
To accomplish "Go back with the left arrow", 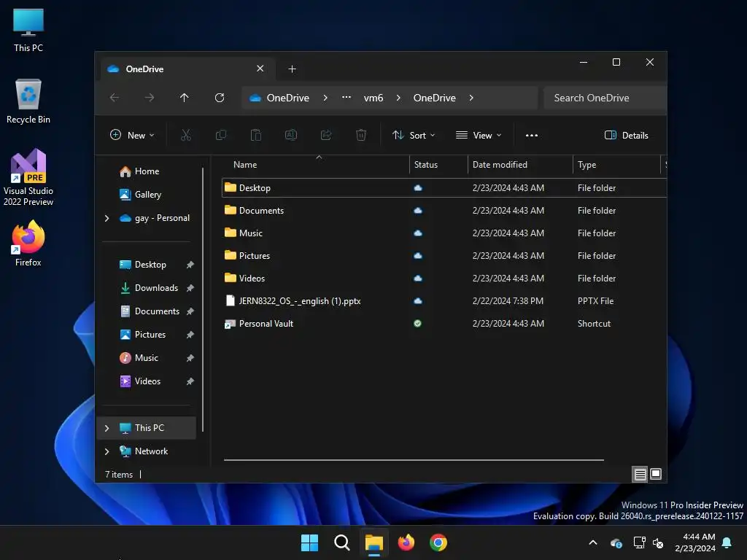I will [115, 98].
